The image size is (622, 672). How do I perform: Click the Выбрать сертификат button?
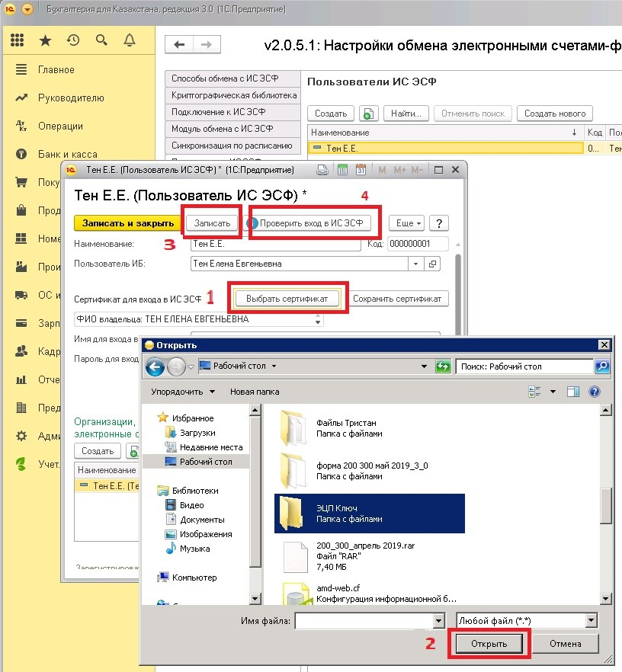coord(287,297)
